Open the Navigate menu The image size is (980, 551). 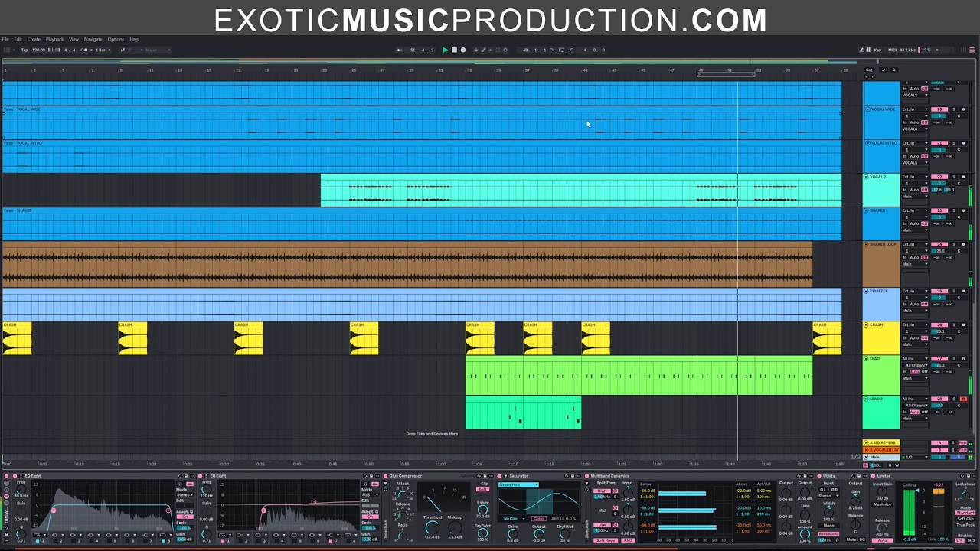(x=93, y=39)
